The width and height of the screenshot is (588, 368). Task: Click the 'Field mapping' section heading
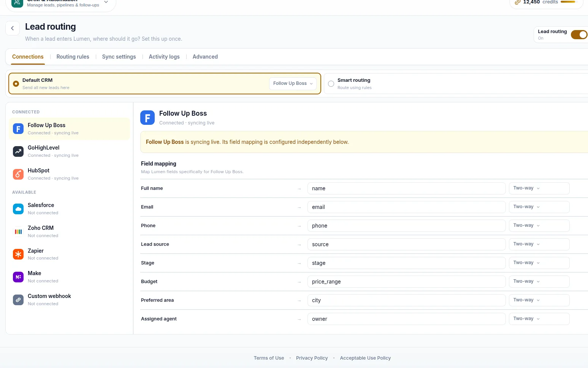click(158, 164)
